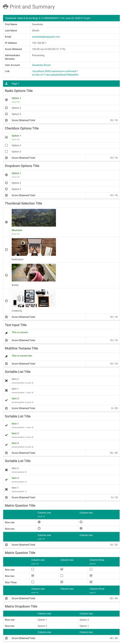Click the Mountain thumbnail image
The width and height of the screenshot is (123, 644).
tap(34, 218)
